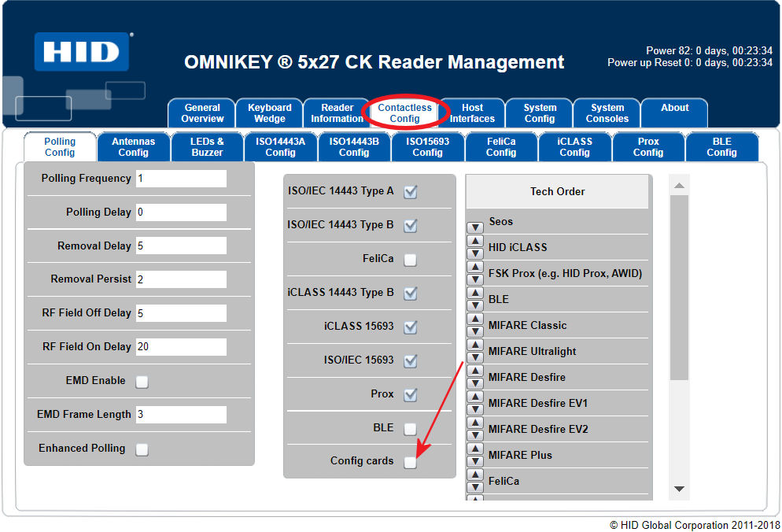Open FeliCa Config sub-tab

tap(501, 146)
